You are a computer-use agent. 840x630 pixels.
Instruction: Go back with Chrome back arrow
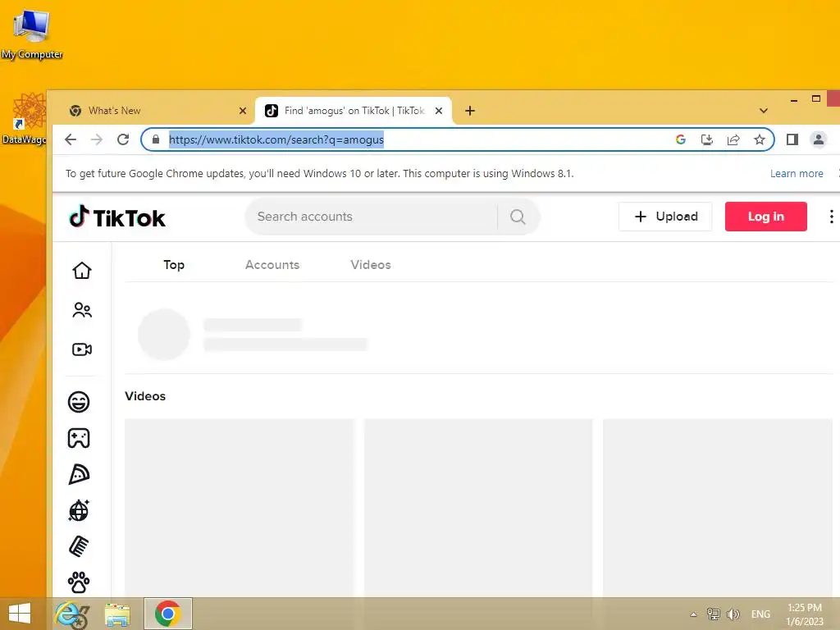pos(71,139)
